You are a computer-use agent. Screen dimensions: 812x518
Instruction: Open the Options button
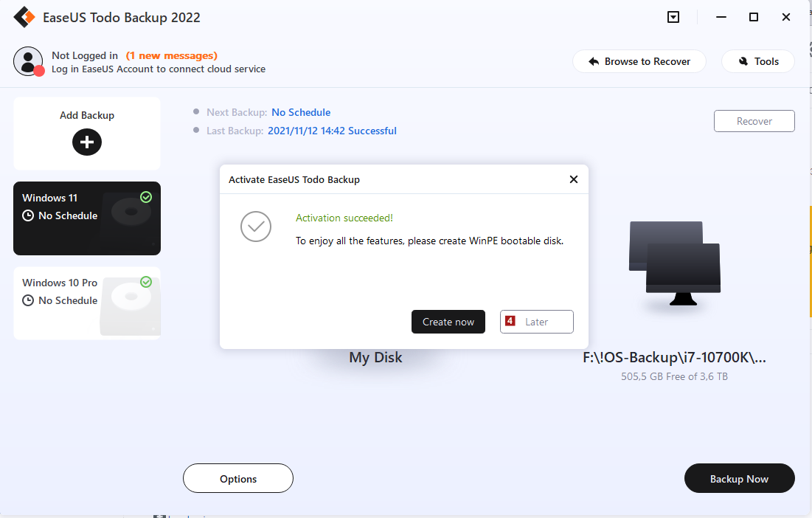pos(238,478)
